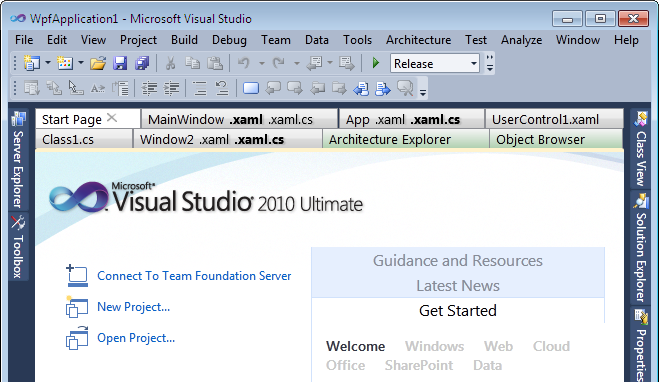659x382 pixels.
Task: Click the Previous Bookmark in Folder icon
Action: click(x=317, y=88)
